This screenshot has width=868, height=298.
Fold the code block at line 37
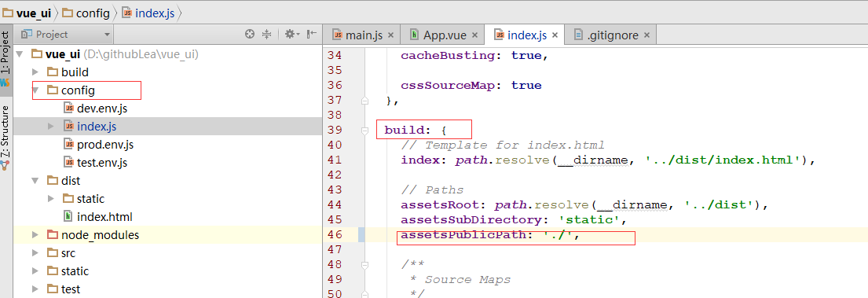click(x=364, y=101)
